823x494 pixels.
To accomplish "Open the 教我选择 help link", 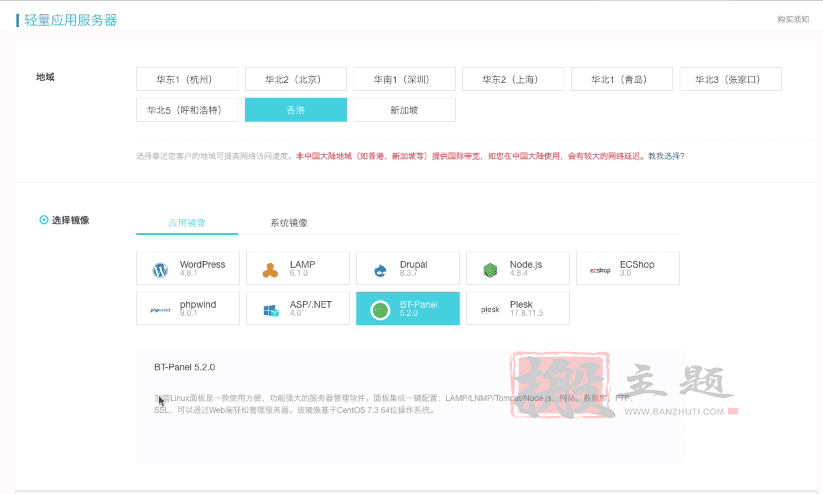I will click(666, 156).
